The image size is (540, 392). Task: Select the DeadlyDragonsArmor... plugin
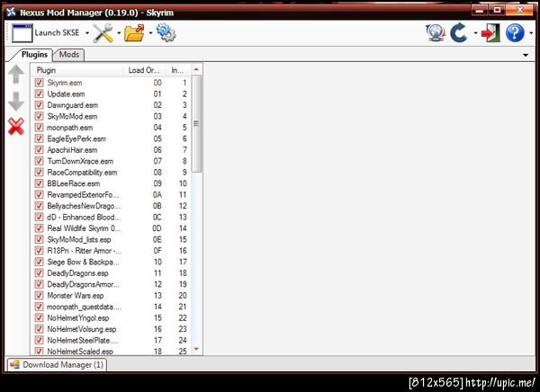tap(111, 284)
